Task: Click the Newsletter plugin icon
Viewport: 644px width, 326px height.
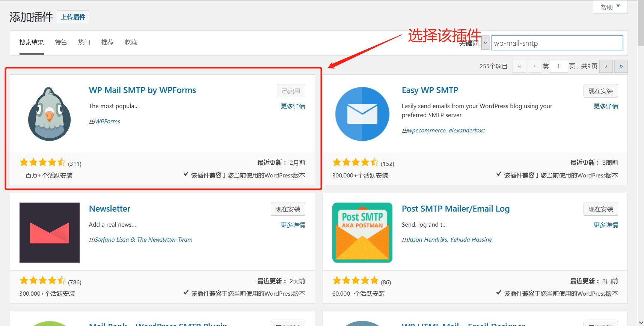Action: click(x=50, y=233)
